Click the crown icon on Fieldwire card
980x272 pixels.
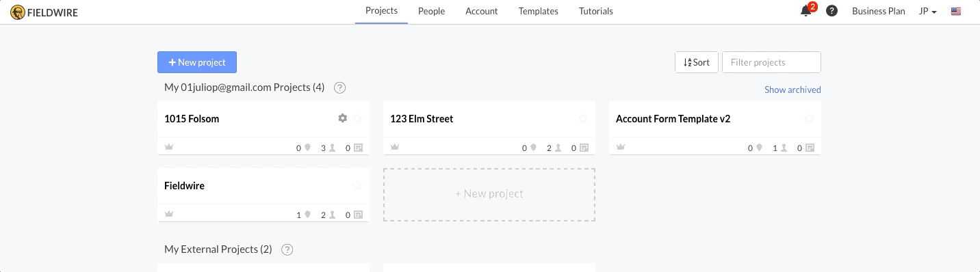pos(169,214)
